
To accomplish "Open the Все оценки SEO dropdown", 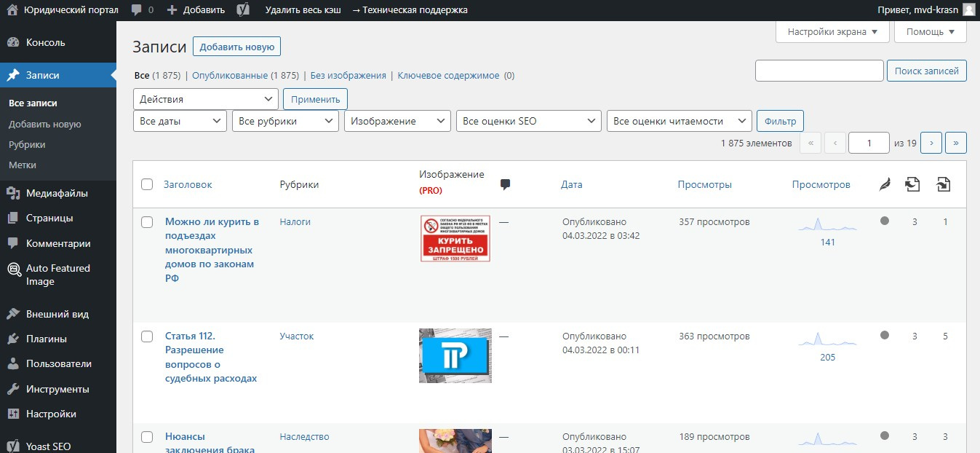I will pyautogui.click(x=529, y=121).
